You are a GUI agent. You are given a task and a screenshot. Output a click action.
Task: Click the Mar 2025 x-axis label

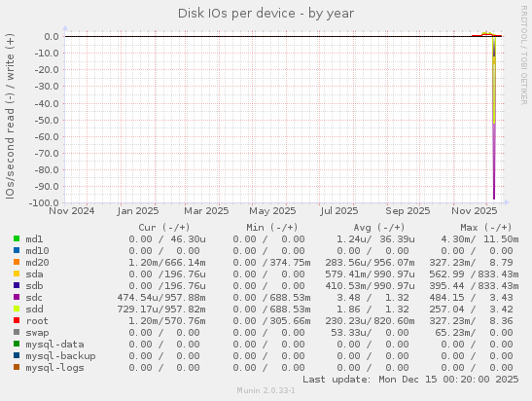pyautogui.click(x=206, y=211)
